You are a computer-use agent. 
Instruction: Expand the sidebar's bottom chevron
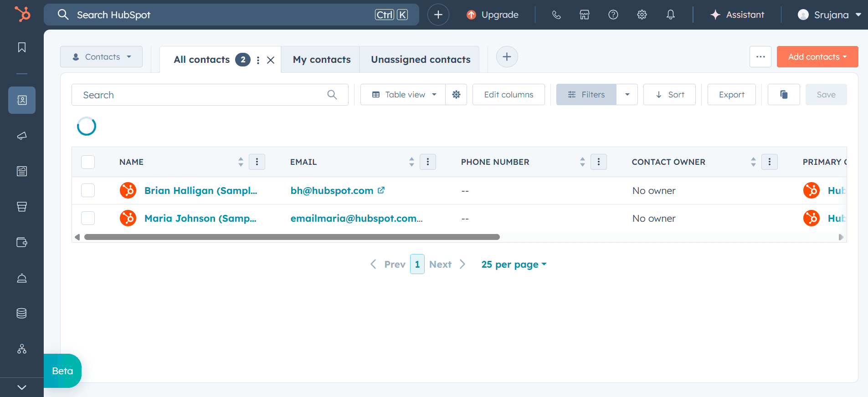point(22,387)
